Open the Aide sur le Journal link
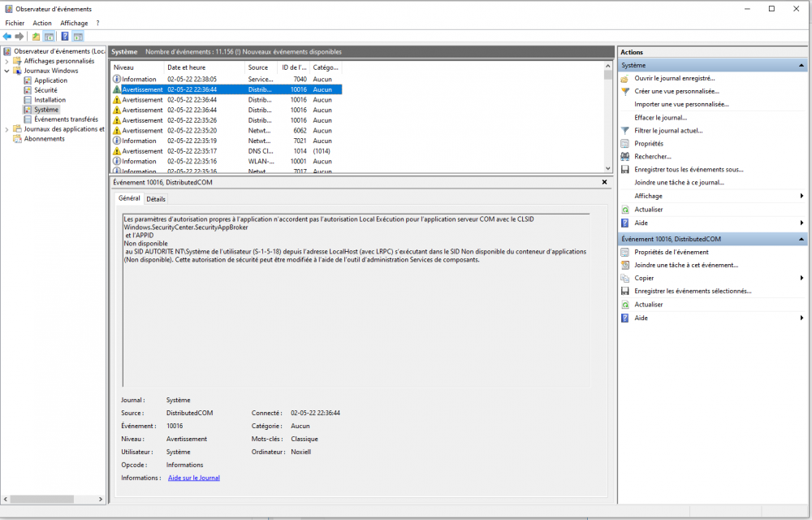Screen dimensions: 812x520 coord(193,478)
